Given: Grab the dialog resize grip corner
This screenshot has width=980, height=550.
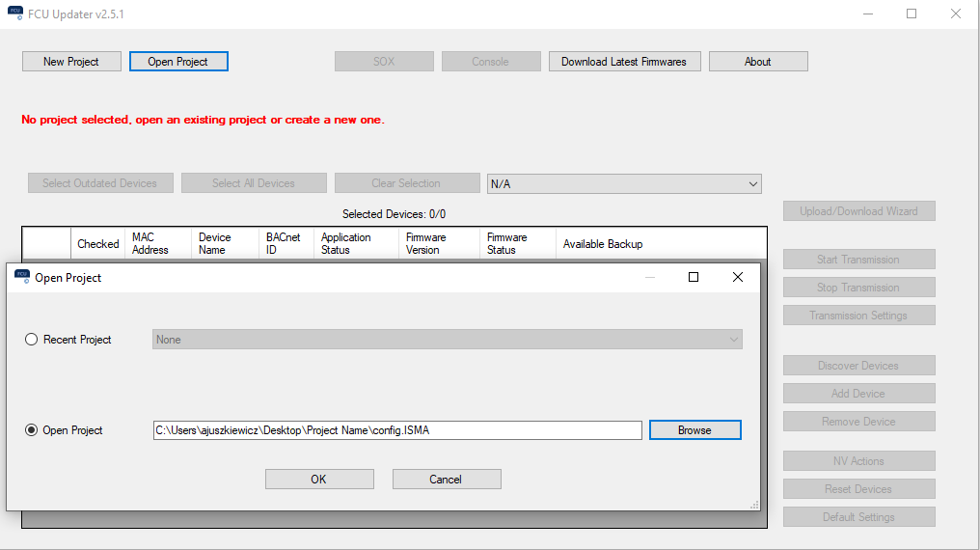Looking at the screenshot, I should pos(754,506).
